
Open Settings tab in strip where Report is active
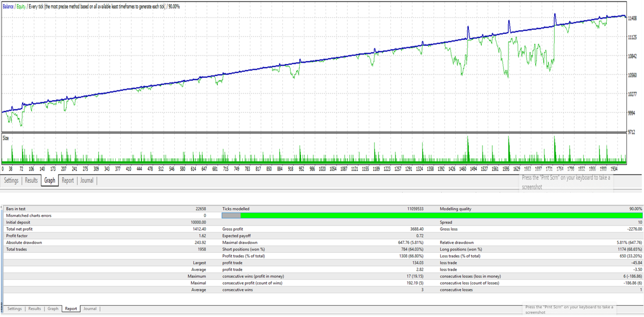pyautogui.click(x=14, y=308)
